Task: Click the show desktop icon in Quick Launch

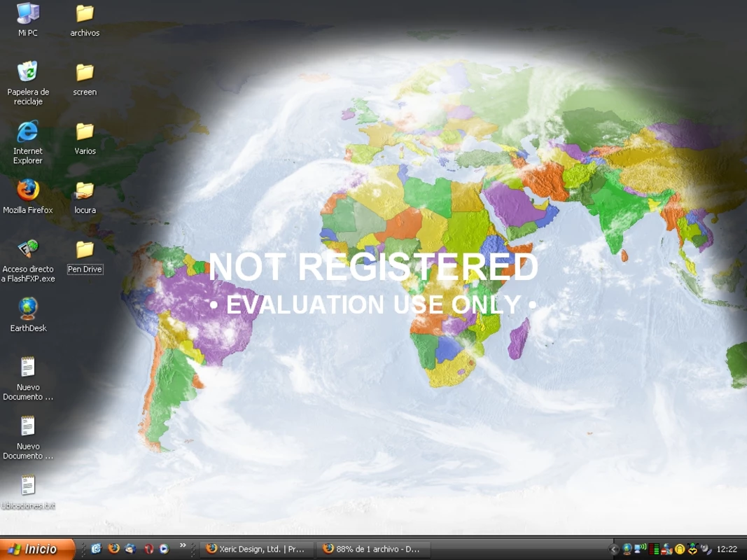Action: coord(97,549)
